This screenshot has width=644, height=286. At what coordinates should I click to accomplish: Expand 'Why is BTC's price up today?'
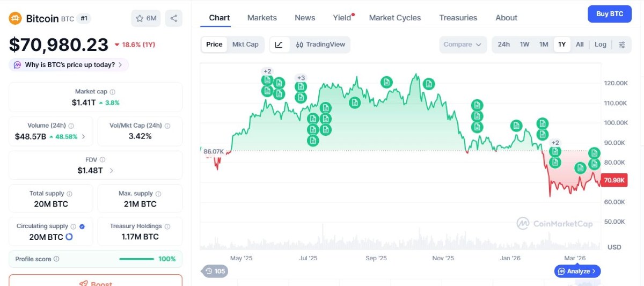point(69,65)
